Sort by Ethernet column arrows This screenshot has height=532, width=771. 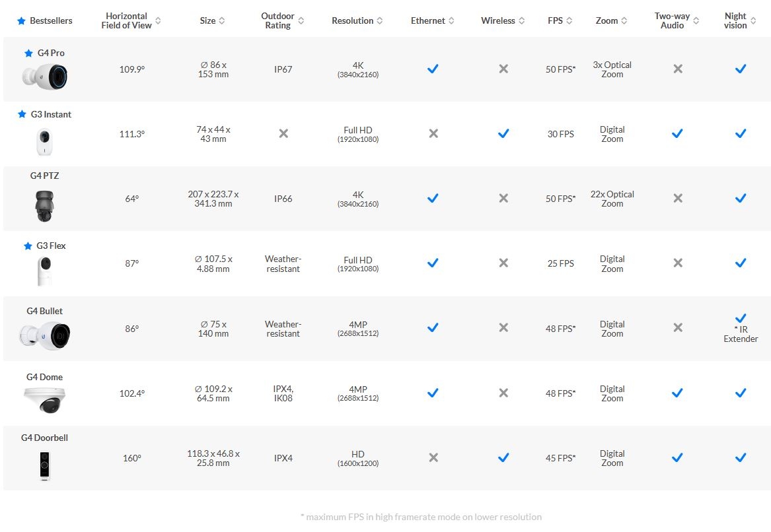(x=451, y=20)
